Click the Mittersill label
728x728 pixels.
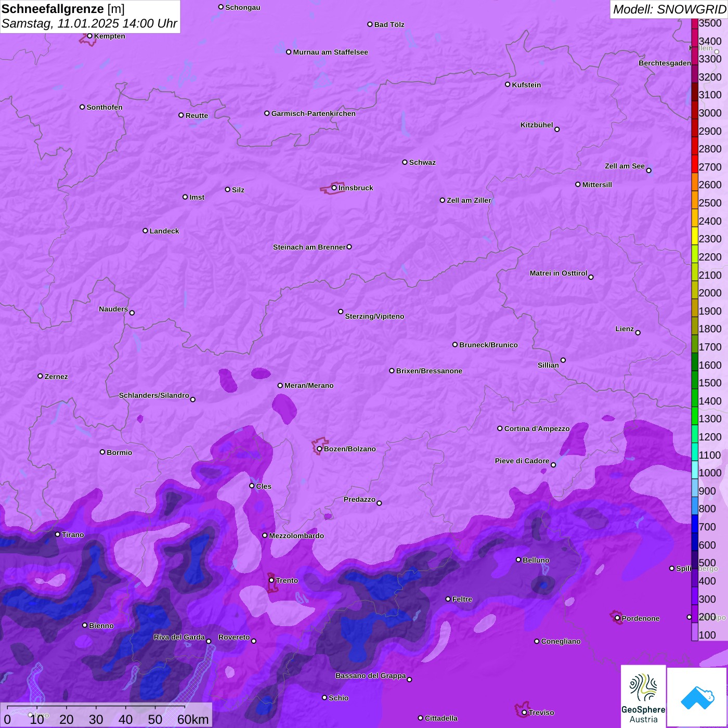point(597,185)
